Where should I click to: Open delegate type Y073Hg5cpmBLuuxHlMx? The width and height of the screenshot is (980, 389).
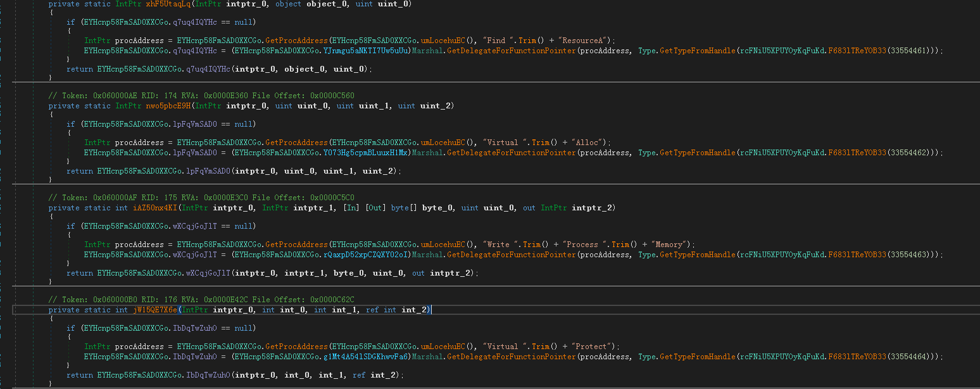[x=367, y=153]
